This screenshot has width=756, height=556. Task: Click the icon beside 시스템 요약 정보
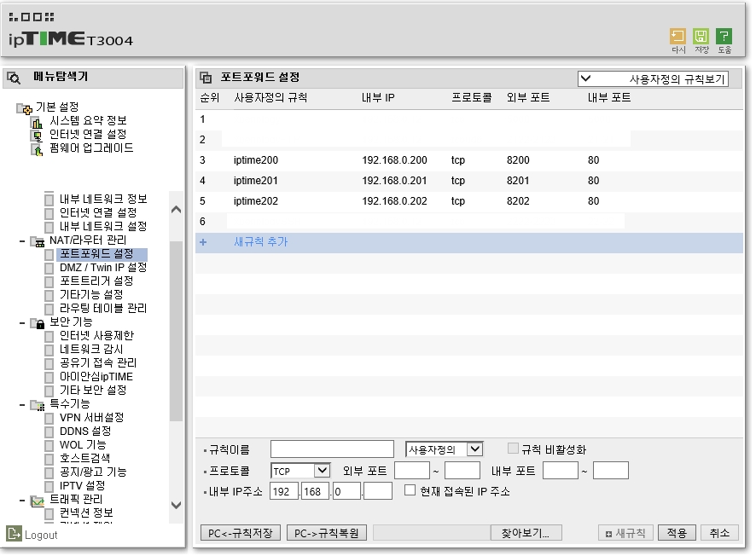click(x=37, y=122)
